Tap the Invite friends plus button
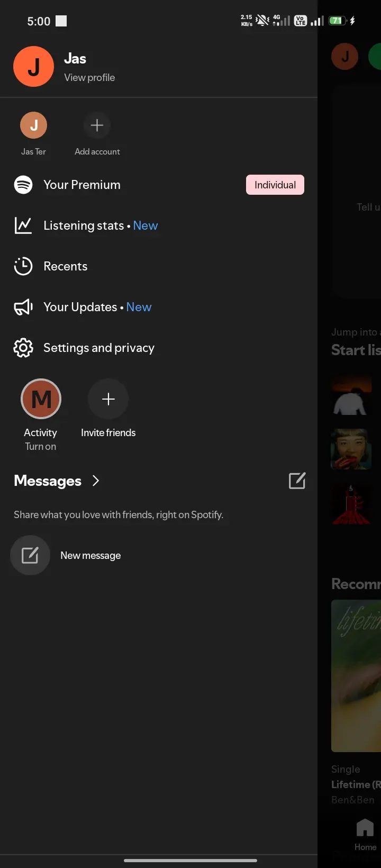 tap(108, 399)
